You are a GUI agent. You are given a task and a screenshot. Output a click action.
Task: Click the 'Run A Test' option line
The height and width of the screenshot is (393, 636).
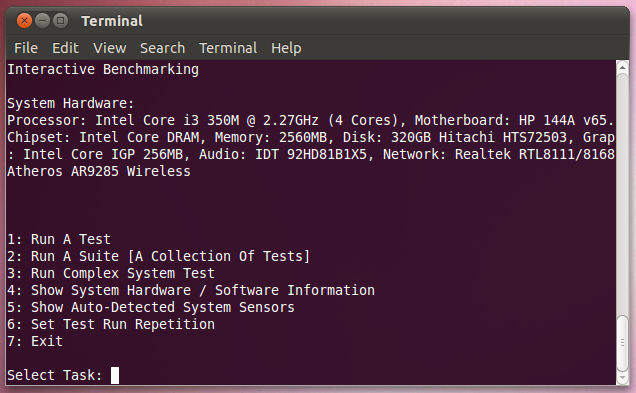(59, 239)
